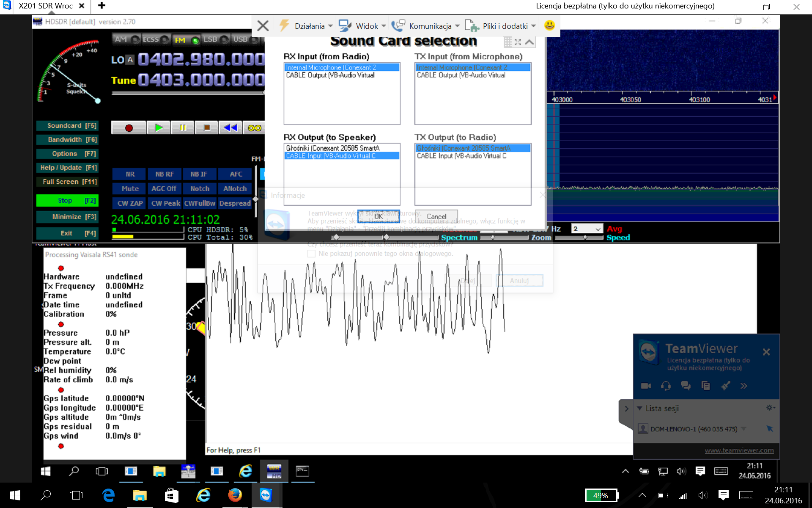Toggle the AGC Off button
Image resolution: width=812 pixels, height=508 pixels.
pyautogui.click(x=164, y=188)
